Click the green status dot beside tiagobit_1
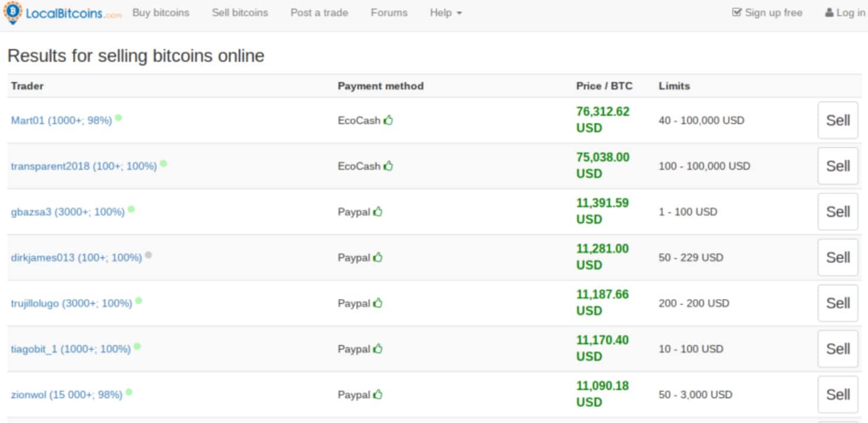 [137, 346]
